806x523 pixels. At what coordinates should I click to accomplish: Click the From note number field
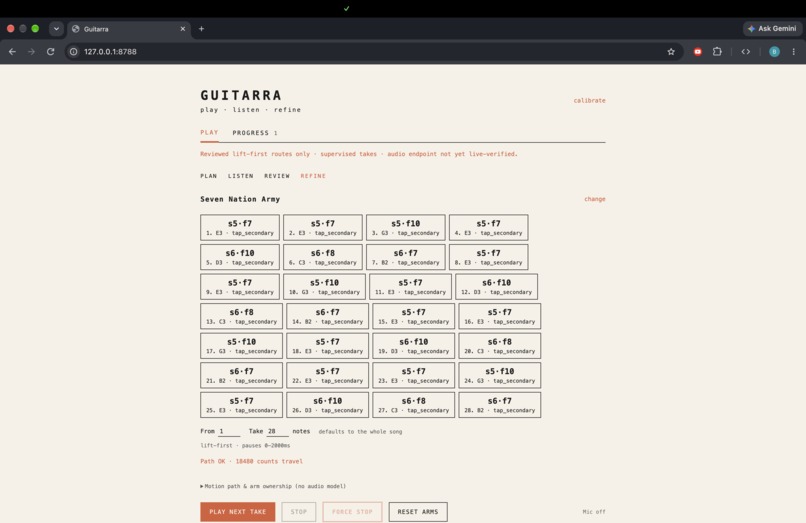(229, 431)
